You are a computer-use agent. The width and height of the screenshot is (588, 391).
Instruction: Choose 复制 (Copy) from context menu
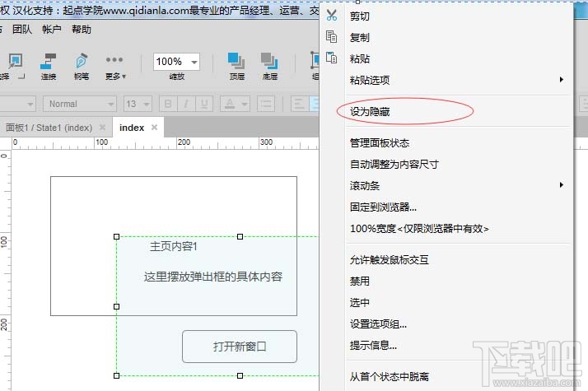[360, 38]
